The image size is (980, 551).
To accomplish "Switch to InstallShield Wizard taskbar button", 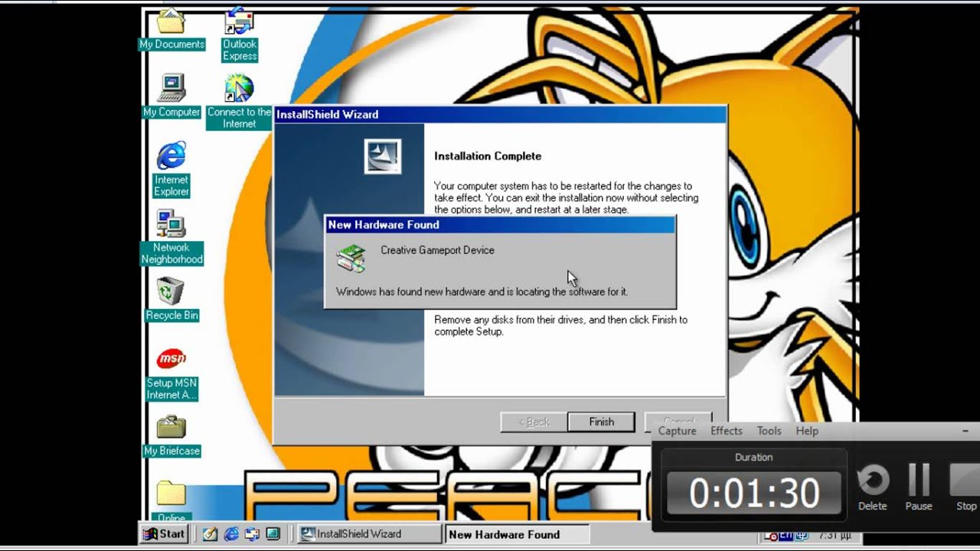I will click(x=369, y=534).
